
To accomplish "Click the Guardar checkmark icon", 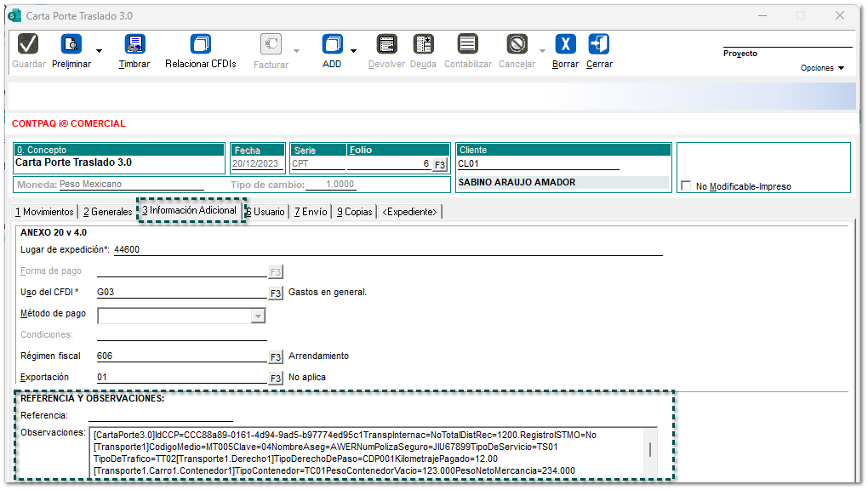I will [28, 44].
